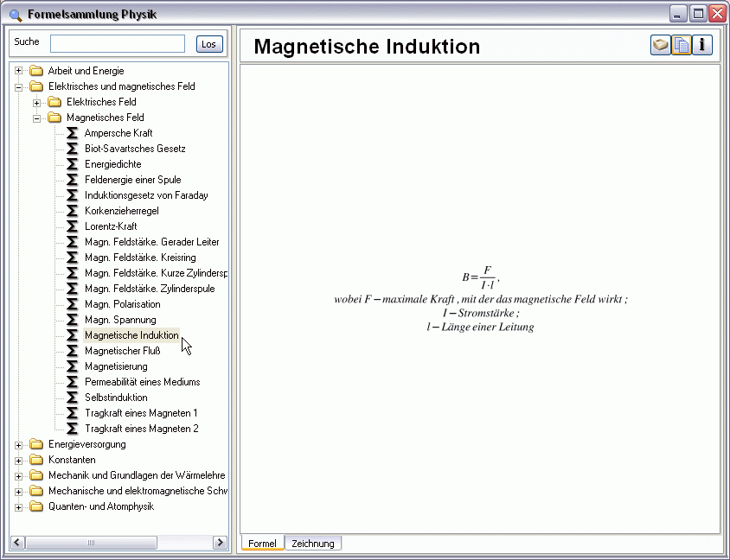Click the print icon button
730x560 pixels.
tap(661, 45)
